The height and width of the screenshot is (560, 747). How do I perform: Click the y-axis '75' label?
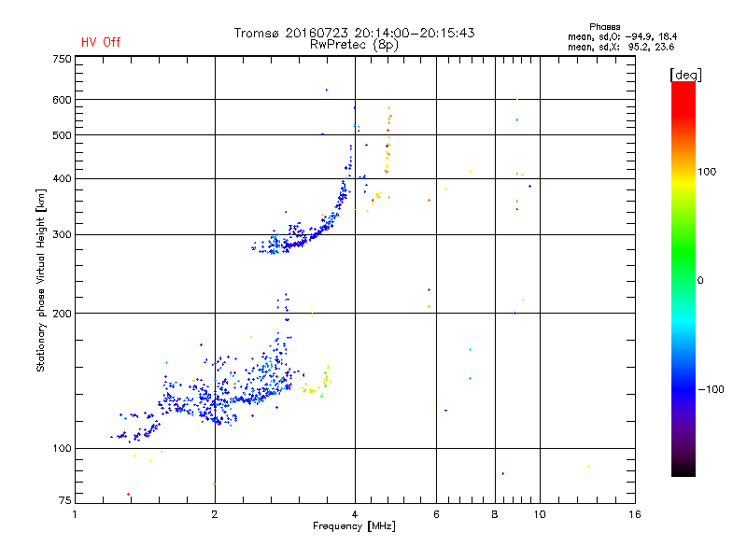click(65, 500)
